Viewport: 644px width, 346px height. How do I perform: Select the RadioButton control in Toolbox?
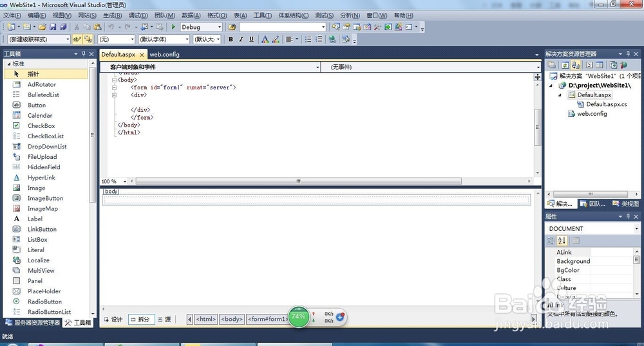click(x=44, y=302)
